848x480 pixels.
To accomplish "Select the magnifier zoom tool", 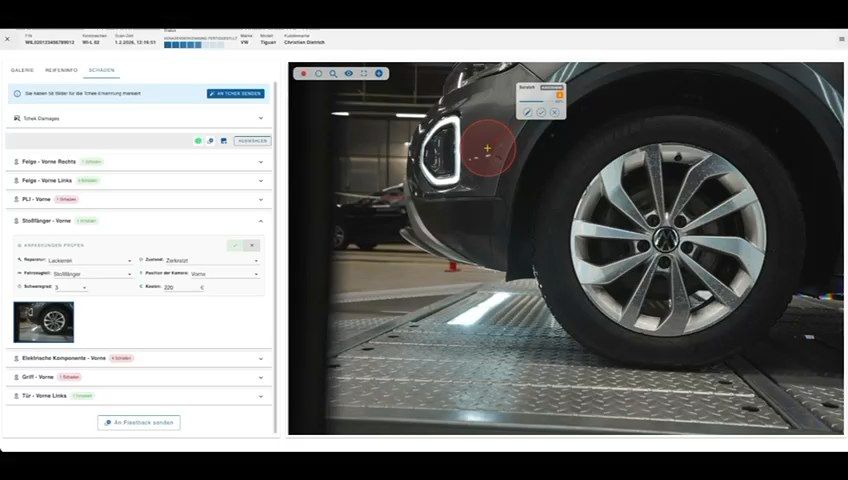I will pos(334,74).
